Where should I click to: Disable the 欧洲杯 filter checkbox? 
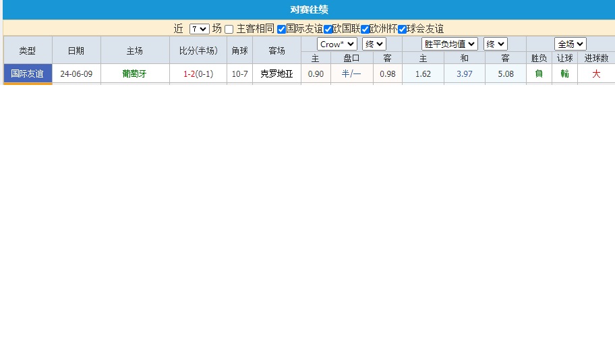(x=365, y=29)
